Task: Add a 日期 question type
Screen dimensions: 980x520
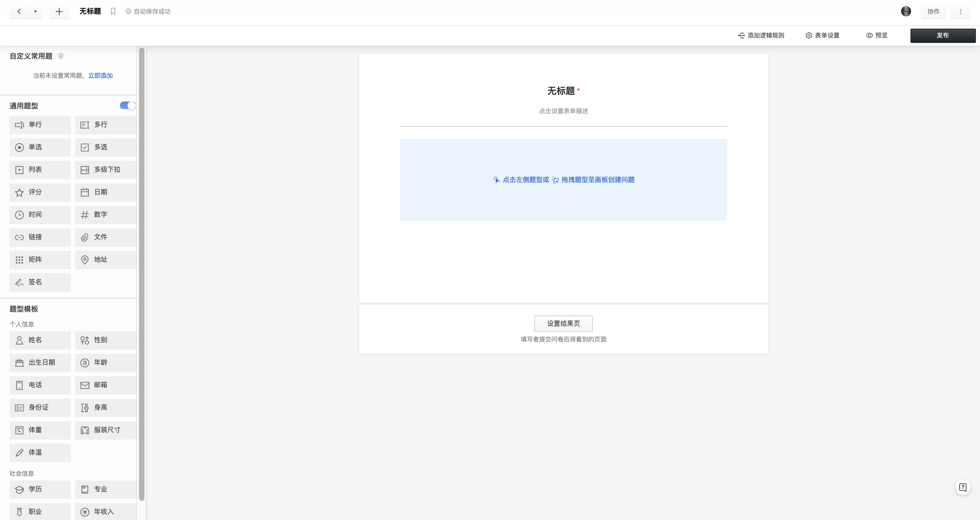Action: click(x=105, y=192)
